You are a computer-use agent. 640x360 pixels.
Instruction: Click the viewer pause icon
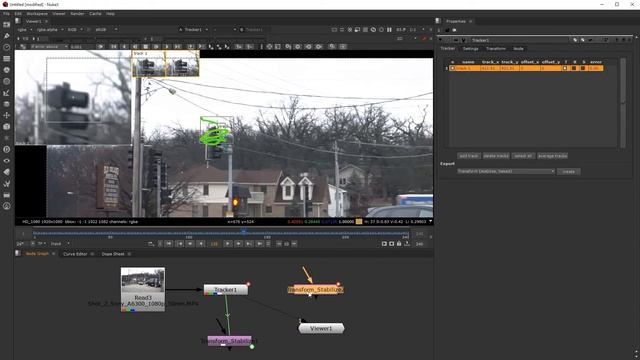point(389,30)
